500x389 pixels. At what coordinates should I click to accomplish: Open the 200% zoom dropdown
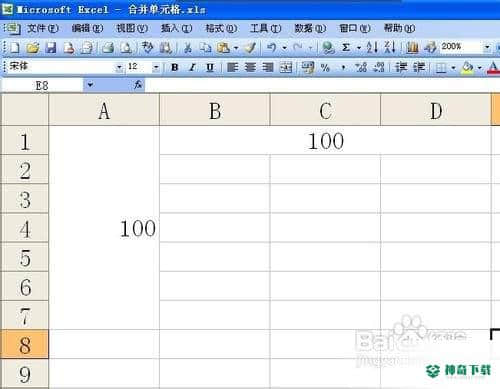click(x=487, y=47)
